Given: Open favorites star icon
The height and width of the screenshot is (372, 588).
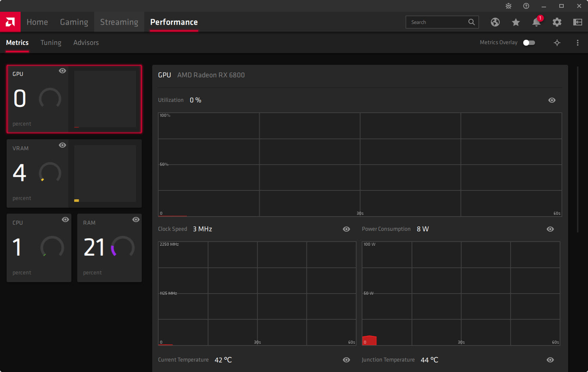Looking at the screenshot, I should [x=516, y=22].
